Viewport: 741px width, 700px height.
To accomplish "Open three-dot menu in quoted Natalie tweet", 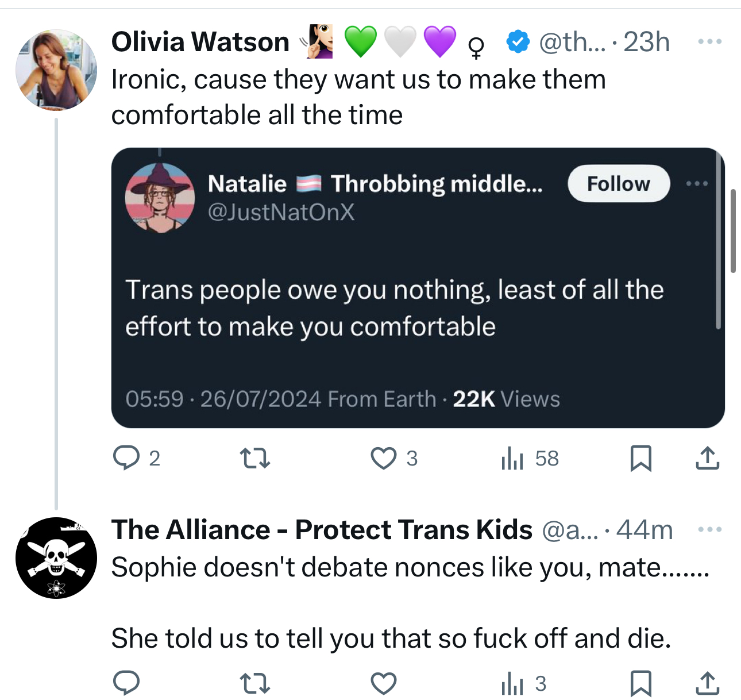I will click(697, 183).
